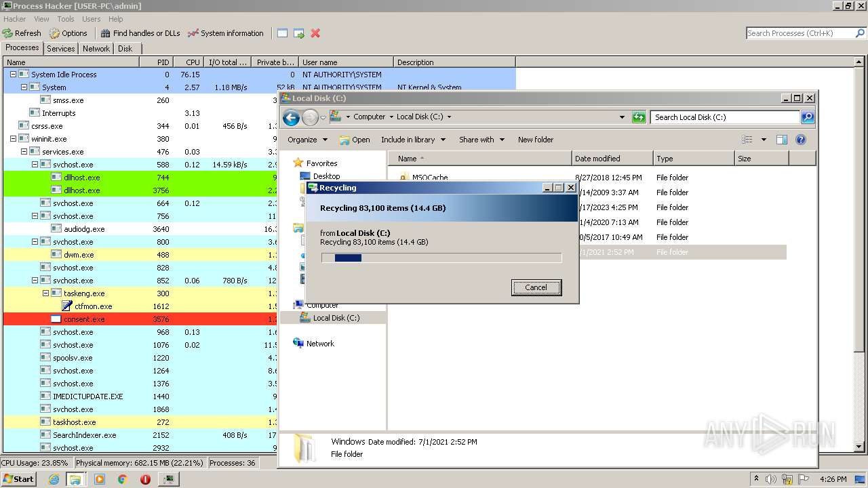Screen dimensions: 868x488
Task: Select Network in the explorer navigation pane
Action: tap(320, 344)
